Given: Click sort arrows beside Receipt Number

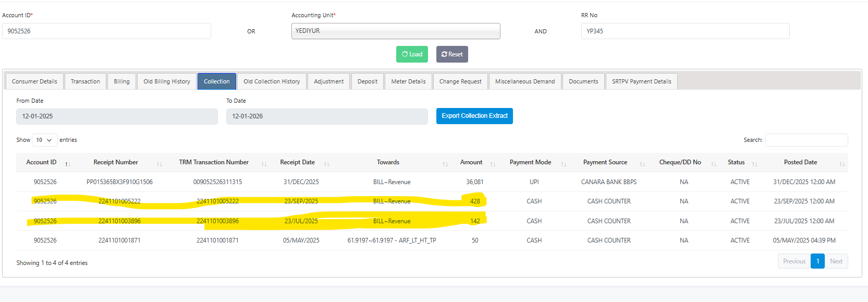Looking at the screenshot, I should coord(160,164).
